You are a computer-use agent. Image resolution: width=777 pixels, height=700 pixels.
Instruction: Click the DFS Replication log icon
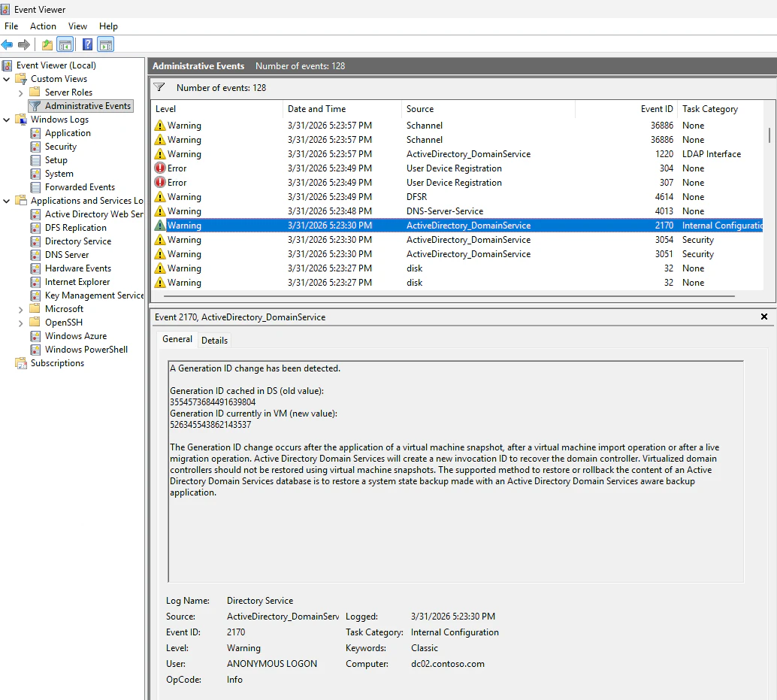click(35, 228)
